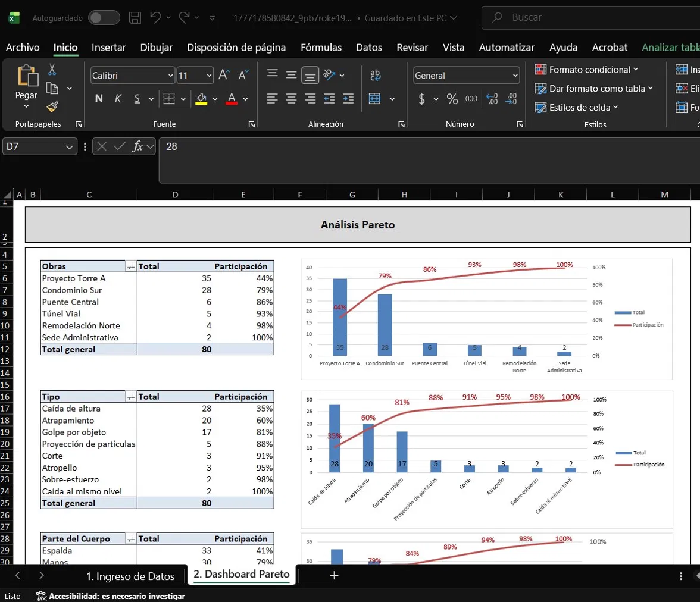Image resolution: width=700 pixels, height=602 pixels.
Task: Click the Accesibilidad: es necesario investigar status
Action: coord(111,596)
